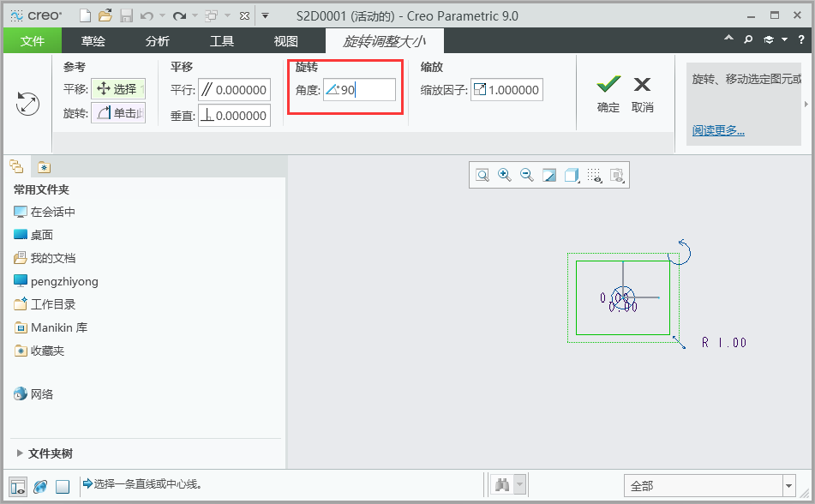This screenshot has width=815, height=504.
Task: Click the Repaint screen icon
Action: 548,175
